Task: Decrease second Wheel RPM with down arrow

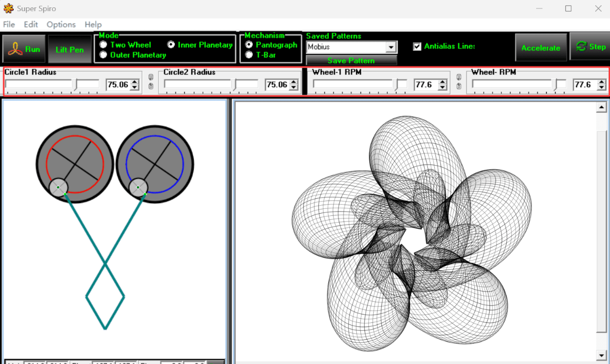Action: [602, 88]
